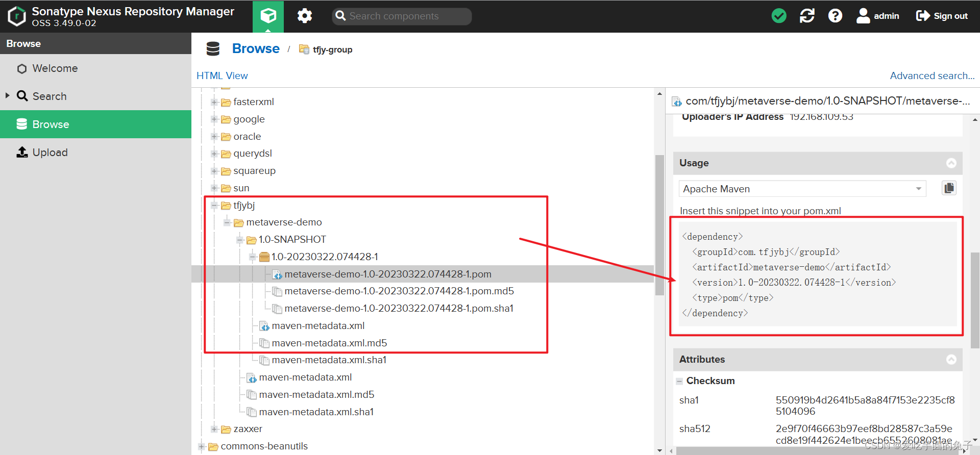Open the HTML View link
The height and width of the screenshot is (455, 980).
(x=222, y=75)
